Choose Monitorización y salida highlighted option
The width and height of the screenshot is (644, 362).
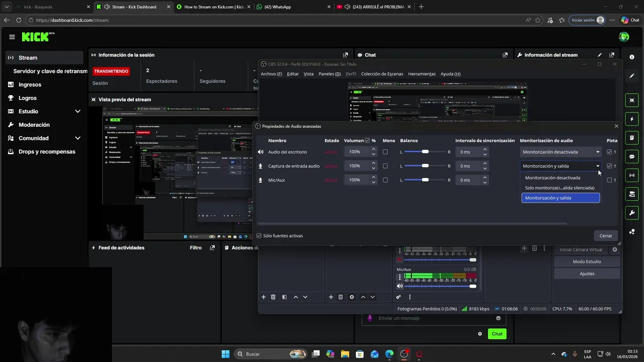[560, 198]
